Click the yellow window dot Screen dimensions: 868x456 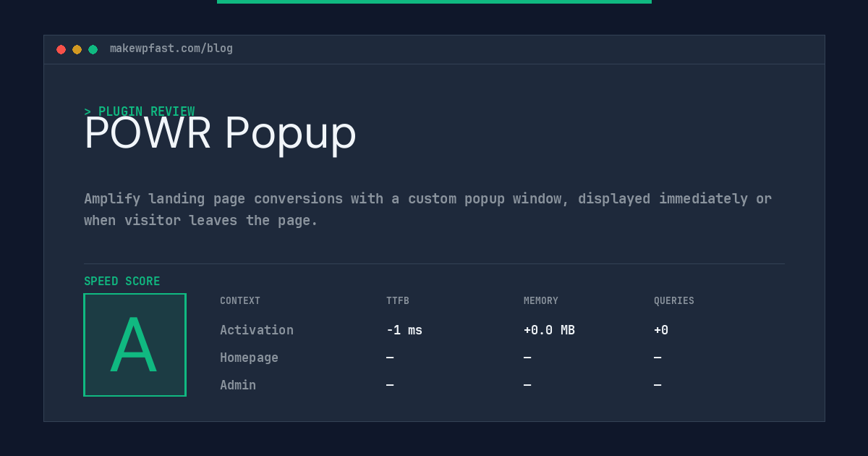click(x=77, y=49)
